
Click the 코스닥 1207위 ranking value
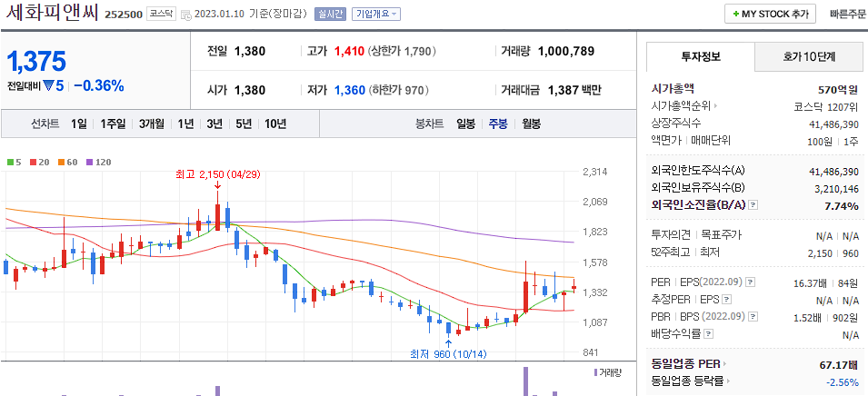(825, 107)
